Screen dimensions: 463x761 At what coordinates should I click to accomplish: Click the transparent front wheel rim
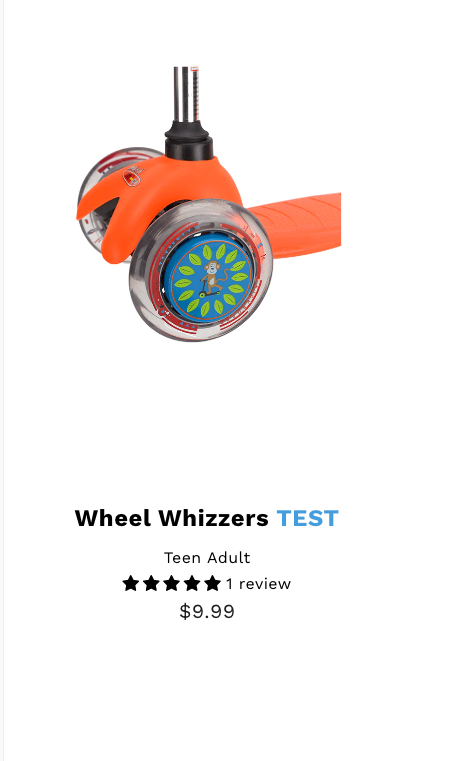pyautogui.click(x=200, y=270)
